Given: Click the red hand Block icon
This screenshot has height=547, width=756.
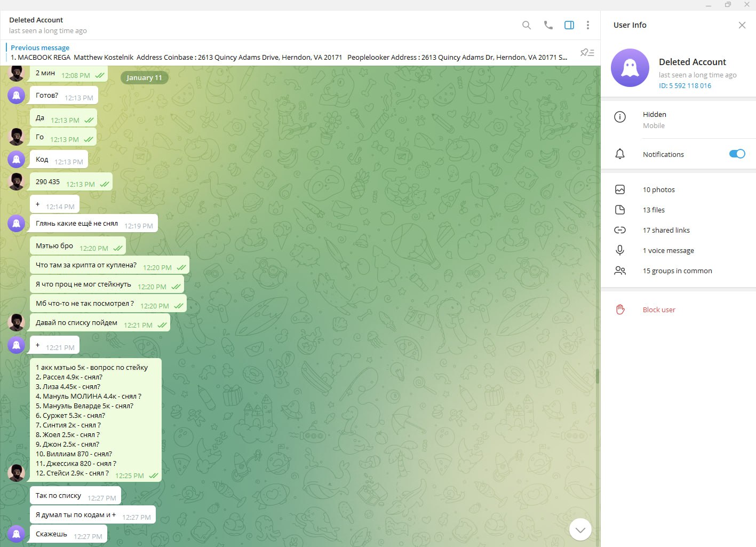Looking at the screenshot, I should point(620,310).
